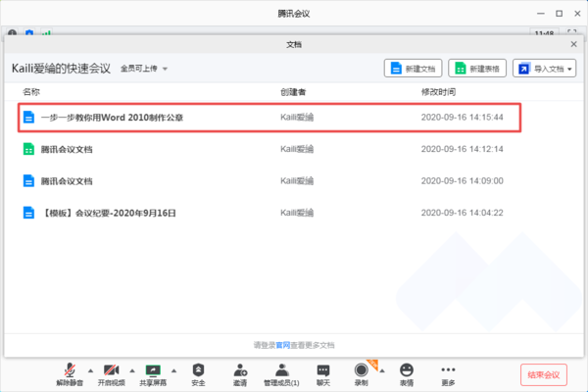The width and height of the screenshot is (588, 392).
Task: Open the invite (邀请) icon
Action: [240, 370]
